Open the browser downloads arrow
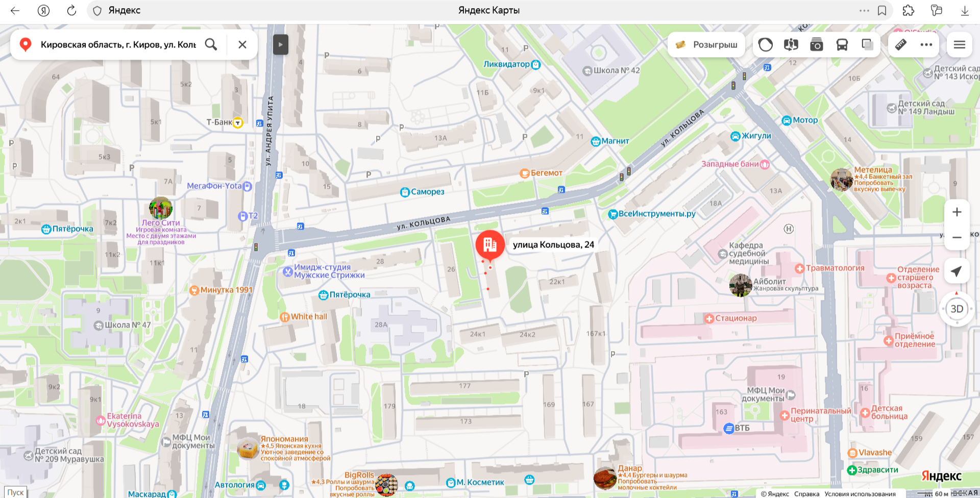 click(965, 11)
